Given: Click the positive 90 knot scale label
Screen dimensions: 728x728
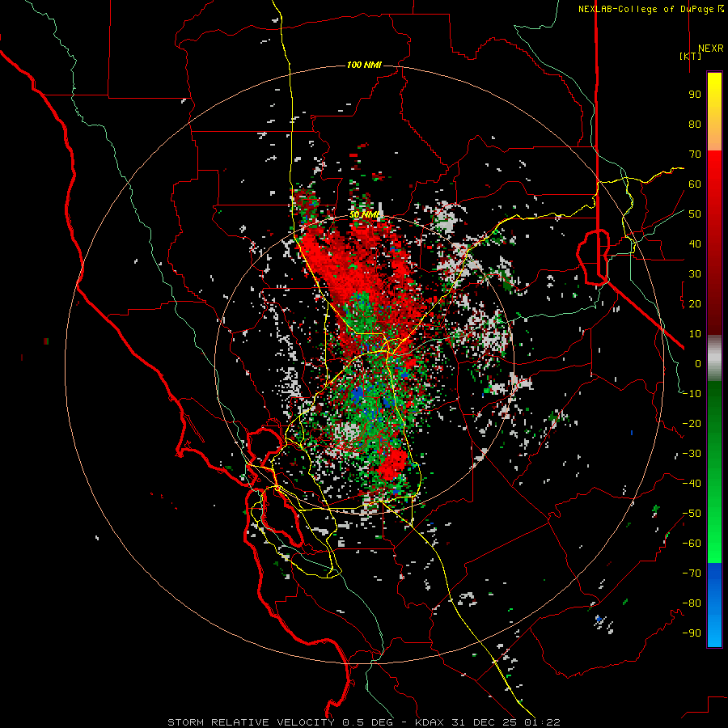Looking at the screenshot, I should click(x=695, y=95).
